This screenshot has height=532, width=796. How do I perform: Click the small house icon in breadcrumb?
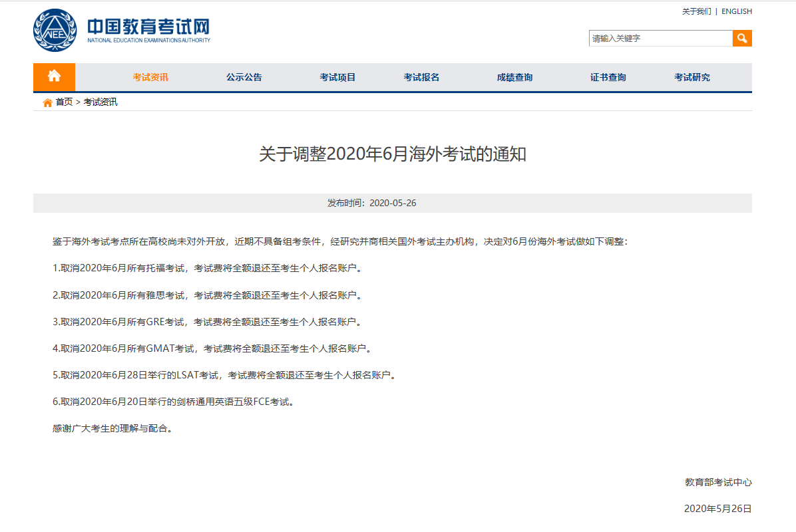[x=47, y=102]
